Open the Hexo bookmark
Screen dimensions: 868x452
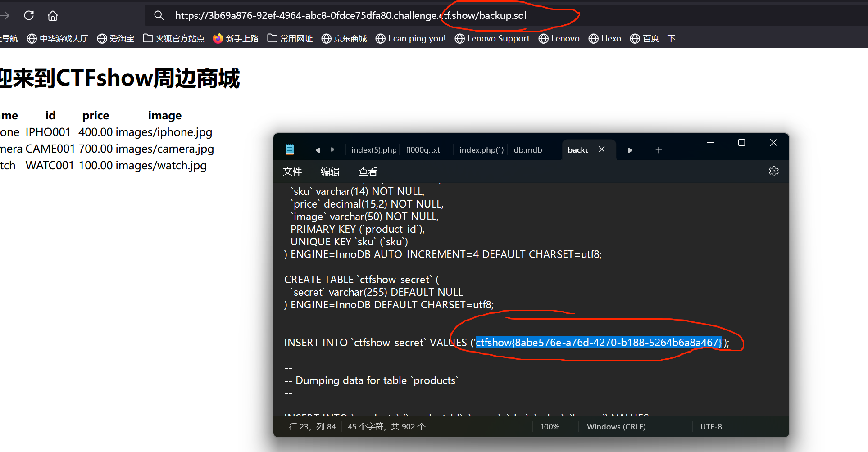pyautogui.click(x=604, y=39)
